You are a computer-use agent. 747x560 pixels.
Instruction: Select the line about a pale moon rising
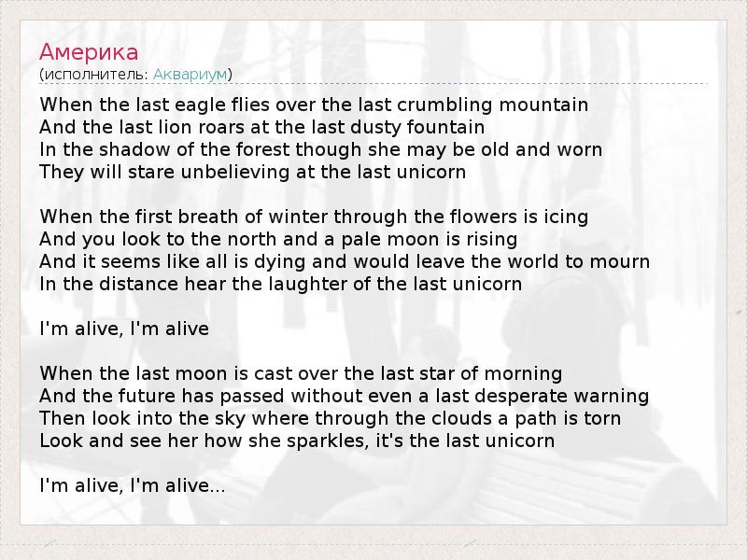click(x=278, y=239)
